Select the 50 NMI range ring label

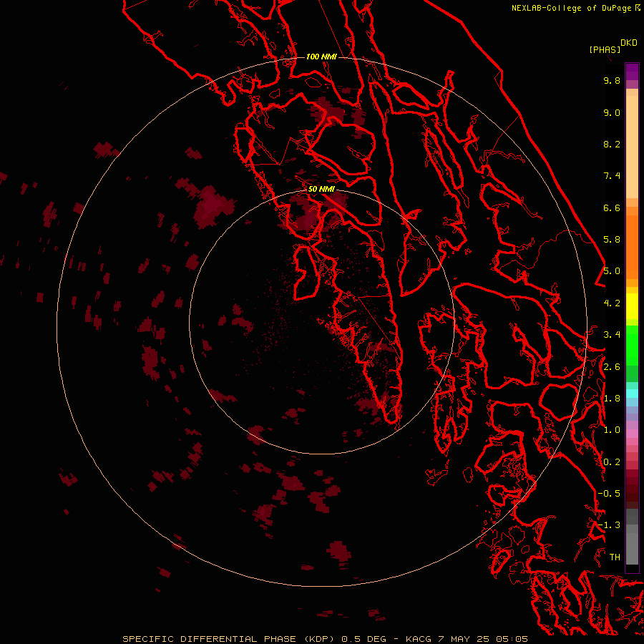321,189
